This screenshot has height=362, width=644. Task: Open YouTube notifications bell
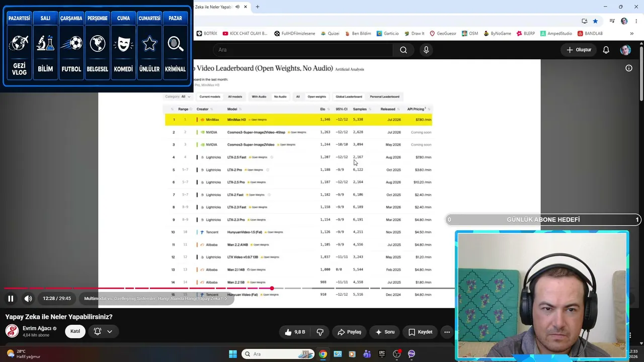click(x=606, y=50)
